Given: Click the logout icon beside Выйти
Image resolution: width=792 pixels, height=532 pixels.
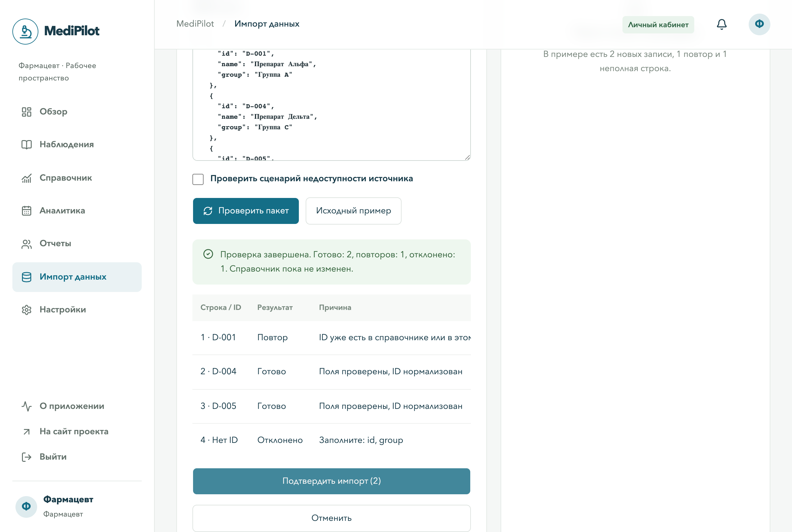Looking at the screenshot, I should 27,457.
